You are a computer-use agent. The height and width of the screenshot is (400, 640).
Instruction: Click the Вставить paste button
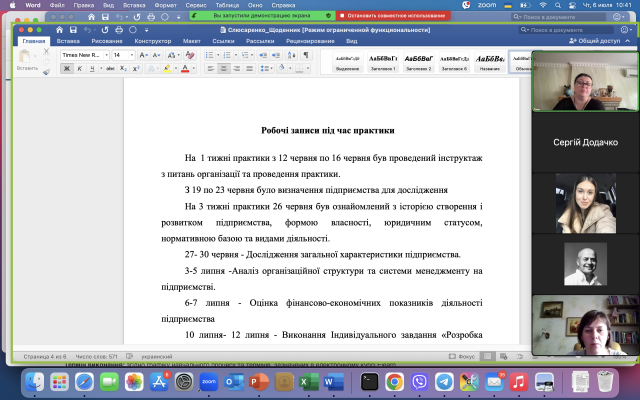pyautogui.click(x=27, y=60)
